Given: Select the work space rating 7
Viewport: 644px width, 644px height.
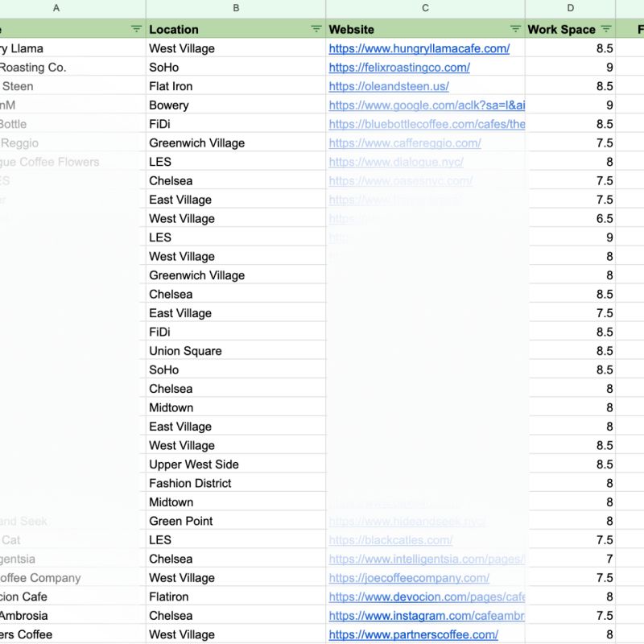Looking at the screenshot, I should pos(570,559).
